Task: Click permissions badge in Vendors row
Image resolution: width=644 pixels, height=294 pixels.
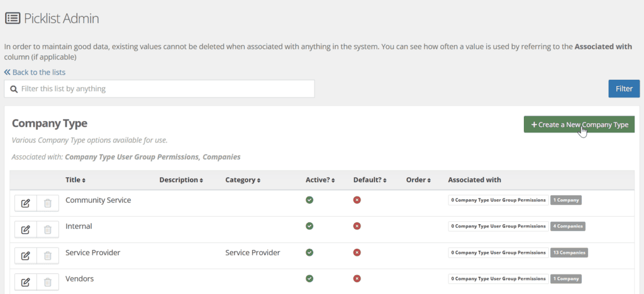Action: point(498,279)
